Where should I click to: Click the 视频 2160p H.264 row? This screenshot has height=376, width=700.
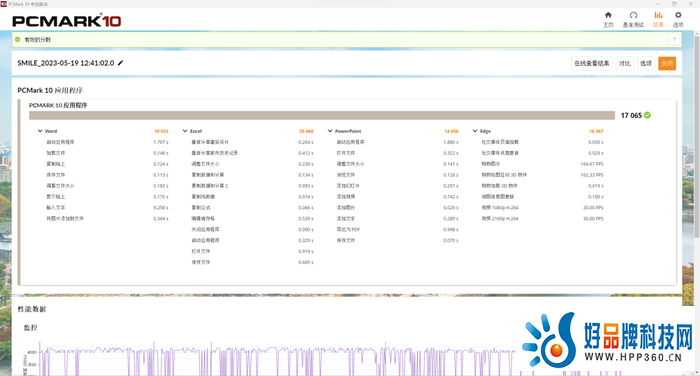pyautogui.click(x=542, y=219)
